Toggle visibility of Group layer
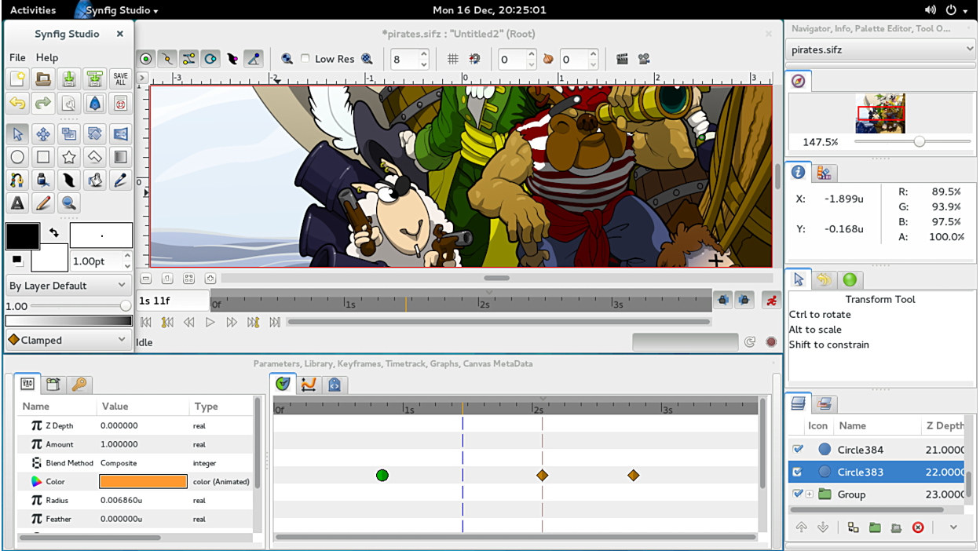980x551 pixels. tap(798, 494)
